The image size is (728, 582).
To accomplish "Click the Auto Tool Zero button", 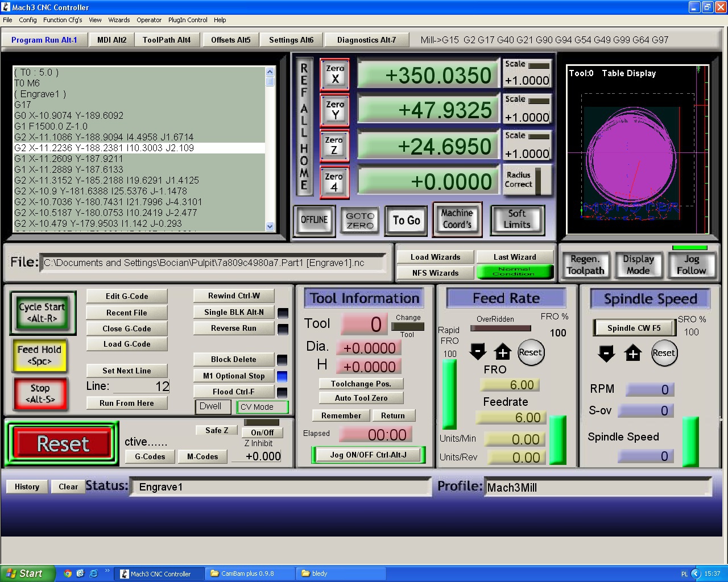I will [361, 398].
